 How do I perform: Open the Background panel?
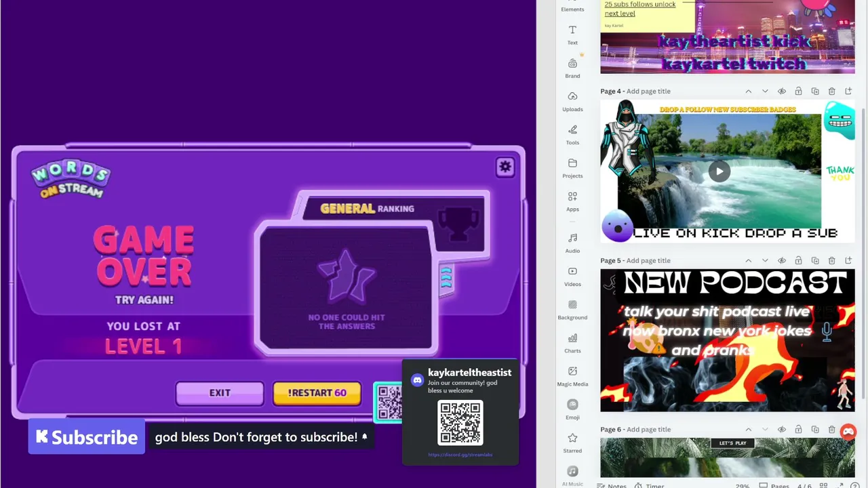[572, 309]
